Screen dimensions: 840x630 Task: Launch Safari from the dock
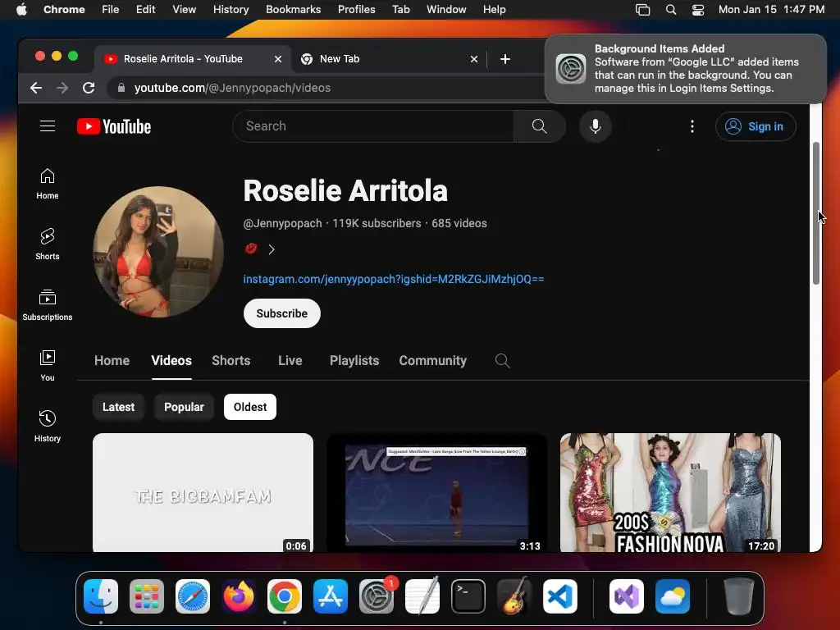192,596
